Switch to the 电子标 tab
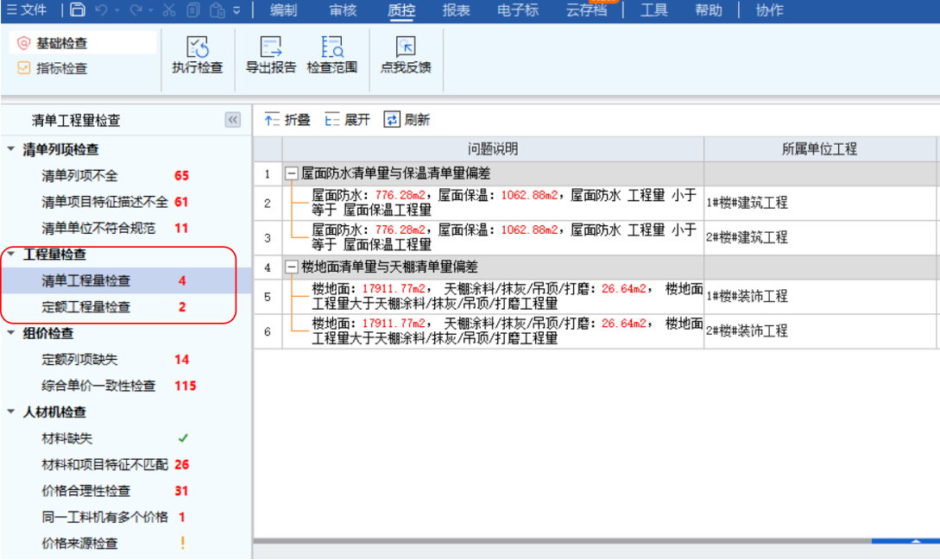Screen dimensions: 940x560 pyautogui.click(x=518, y=10)
